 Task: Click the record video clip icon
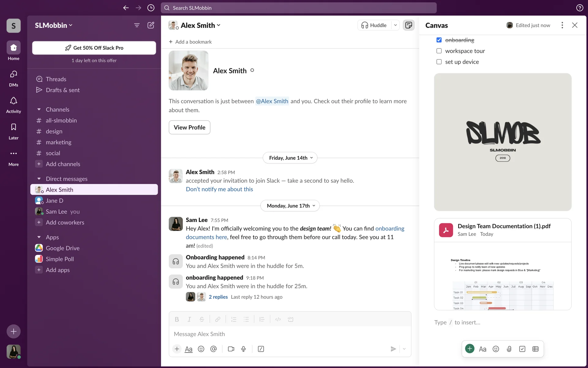click(231, 349)
